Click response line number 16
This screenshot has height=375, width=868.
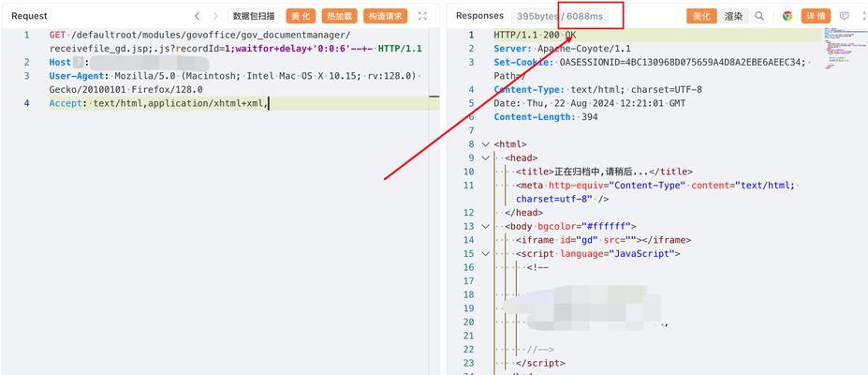coord(468,267)
